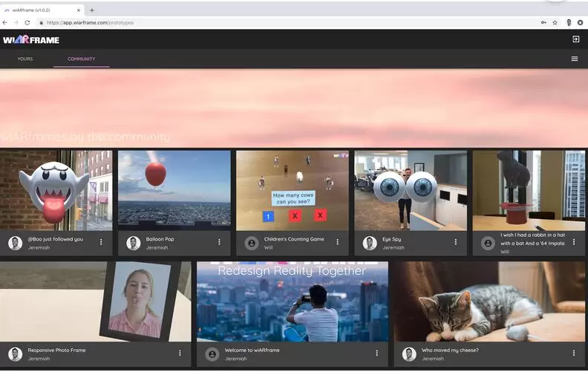588x372 pixels.
Task: Select the COMMUNITY tab
Action: pyautogui.click(x=81, y=59)
